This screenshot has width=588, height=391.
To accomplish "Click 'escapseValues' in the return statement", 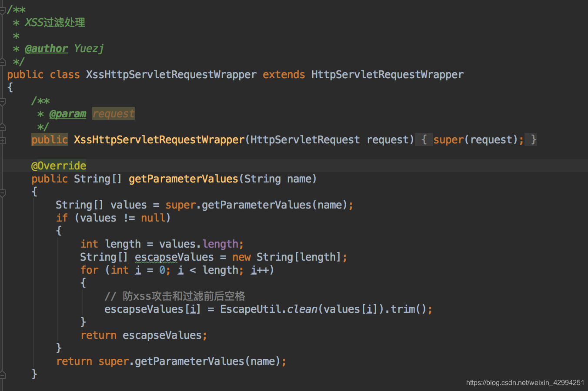I will point(162,335).
